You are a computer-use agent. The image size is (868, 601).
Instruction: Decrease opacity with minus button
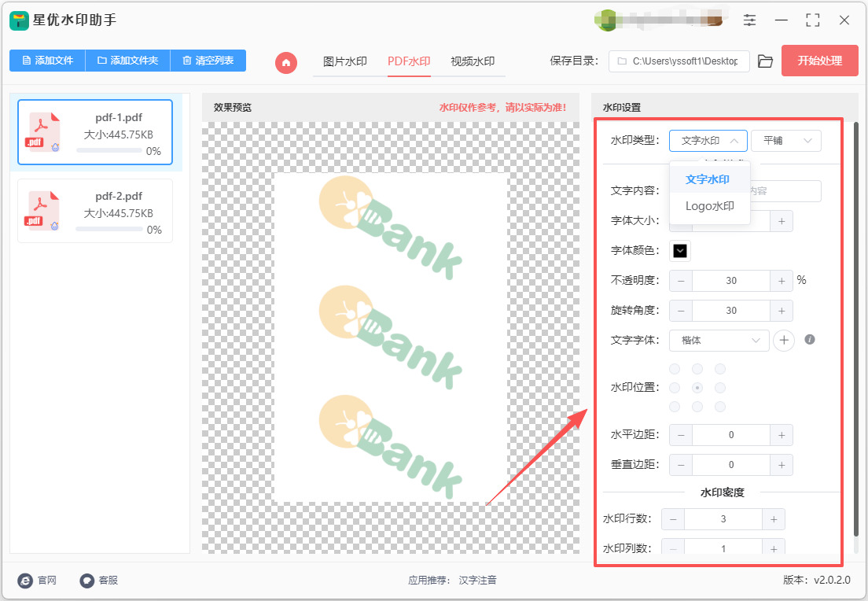[x=681, y=281]
